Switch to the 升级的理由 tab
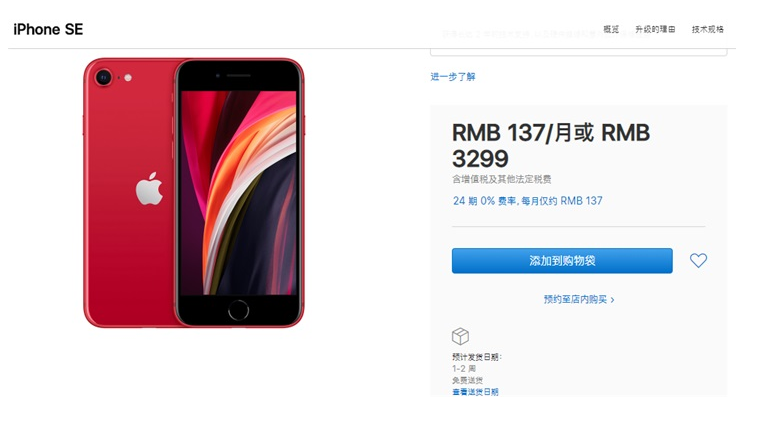Screen dimensions: 764x428 [x=655, y=29]
